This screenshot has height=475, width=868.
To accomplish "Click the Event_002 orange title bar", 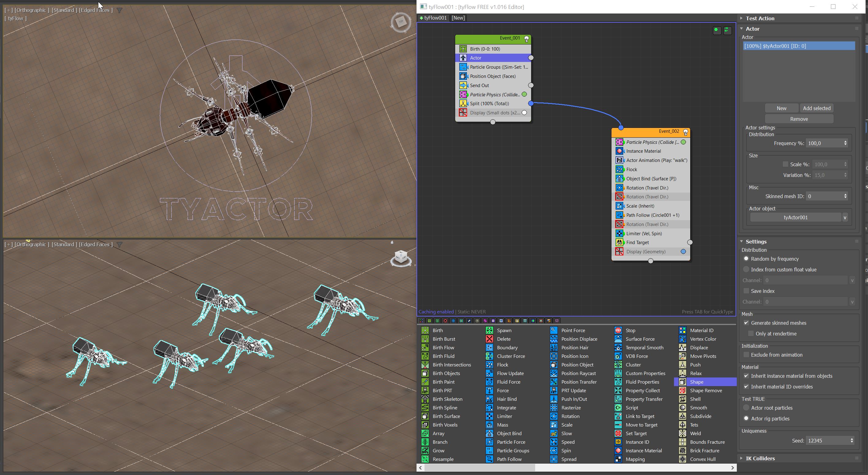I will click(x=651, y=132).
